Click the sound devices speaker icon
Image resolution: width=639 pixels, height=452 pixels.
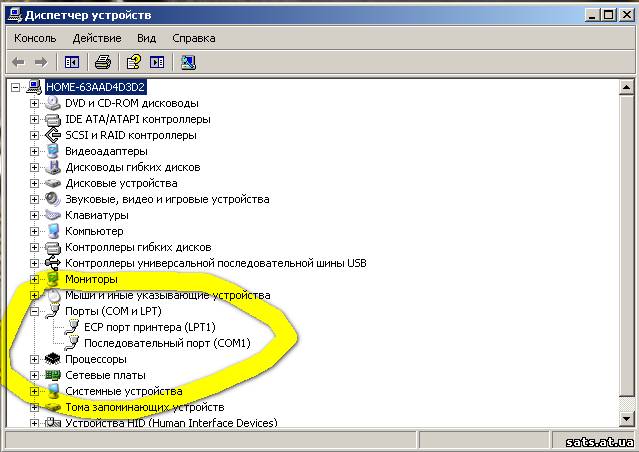(53, 199)
